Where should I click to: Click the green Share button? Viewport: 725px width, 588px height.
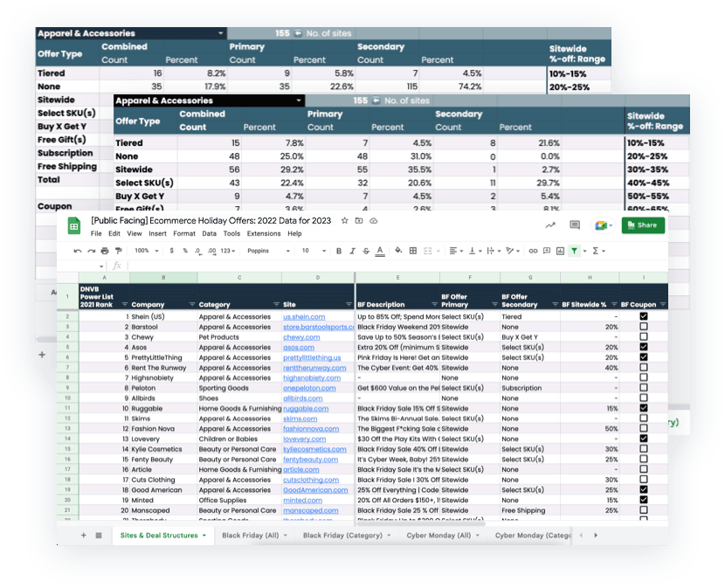pos(643,225)
